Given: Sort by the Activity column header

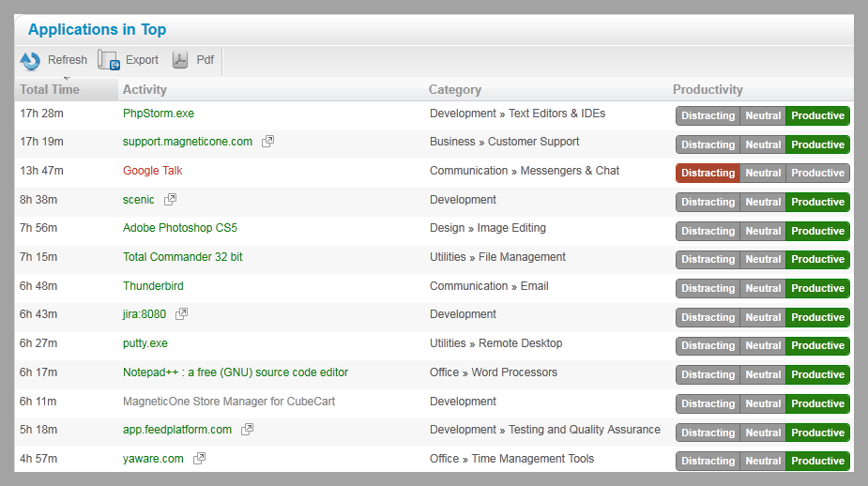Looking at the screenshot, I should click(x=145, y=90).
